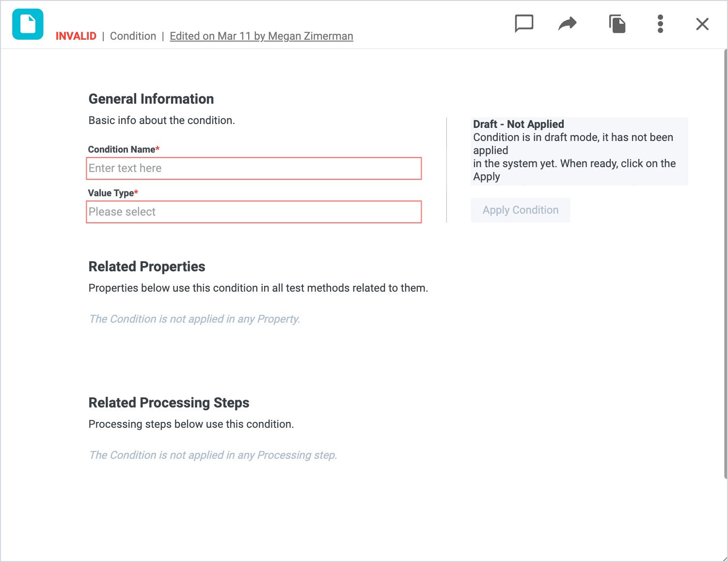This screenshot has height=562, width=728.
Task: Click the Related Properties heading
Action: [147, 266]
